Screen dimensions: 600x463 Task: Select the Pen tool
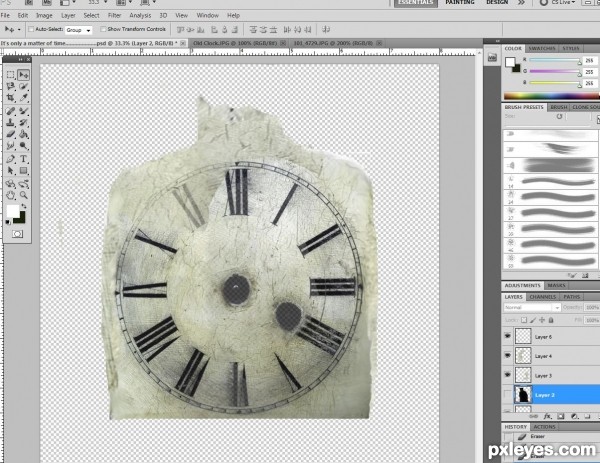10,159
